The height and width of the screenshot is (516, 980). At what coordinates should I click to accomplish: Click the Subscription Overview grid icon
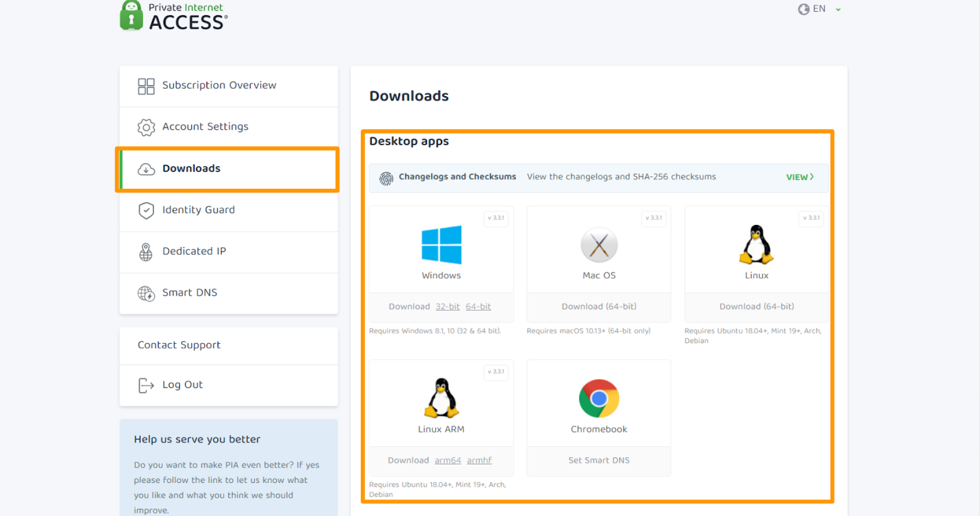(x=146, y=86)
